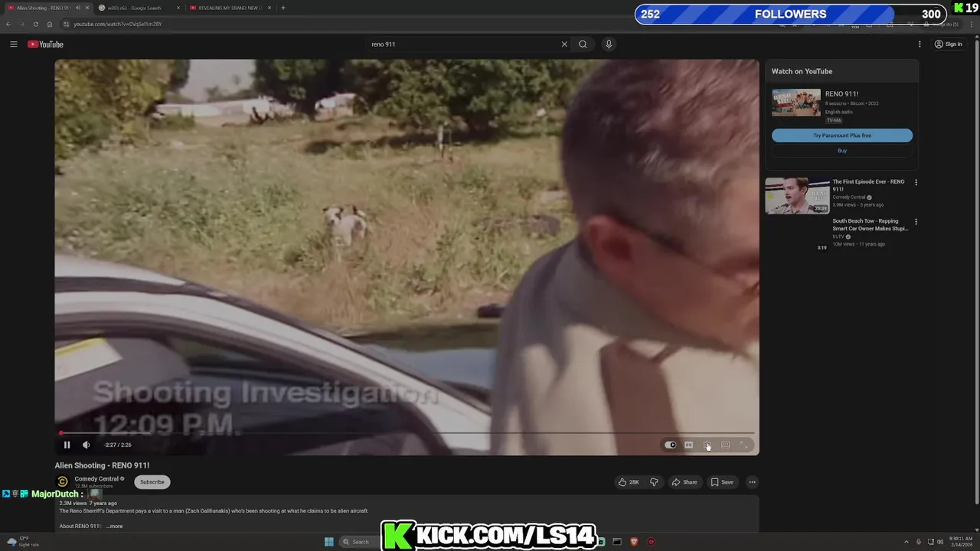Image resolution: width=980 pixels, height=551 pixels.
Task: Switch to theater mode
Action: click(x=725, y=445)
